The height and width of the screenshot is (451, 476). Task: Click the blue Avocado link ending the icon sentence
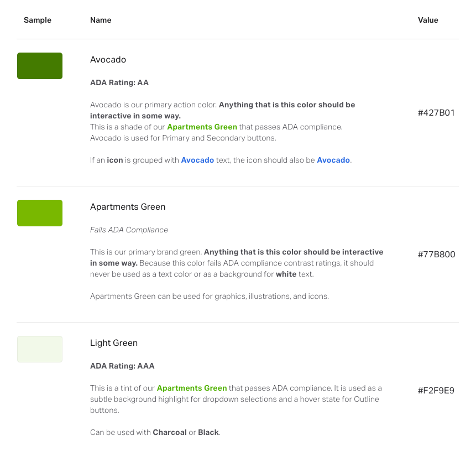(x=333, y=160)
